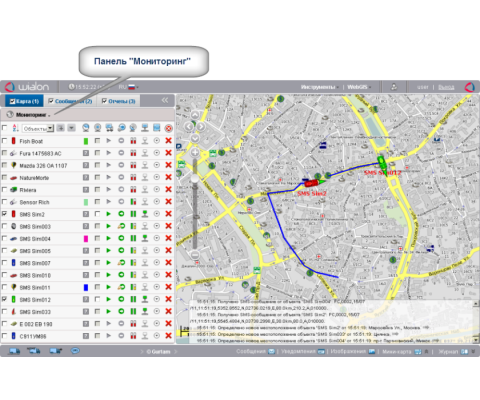Viewport: 480px width, 400px height.
Task: Pan the map down with the arrow button
Action: 195,138
